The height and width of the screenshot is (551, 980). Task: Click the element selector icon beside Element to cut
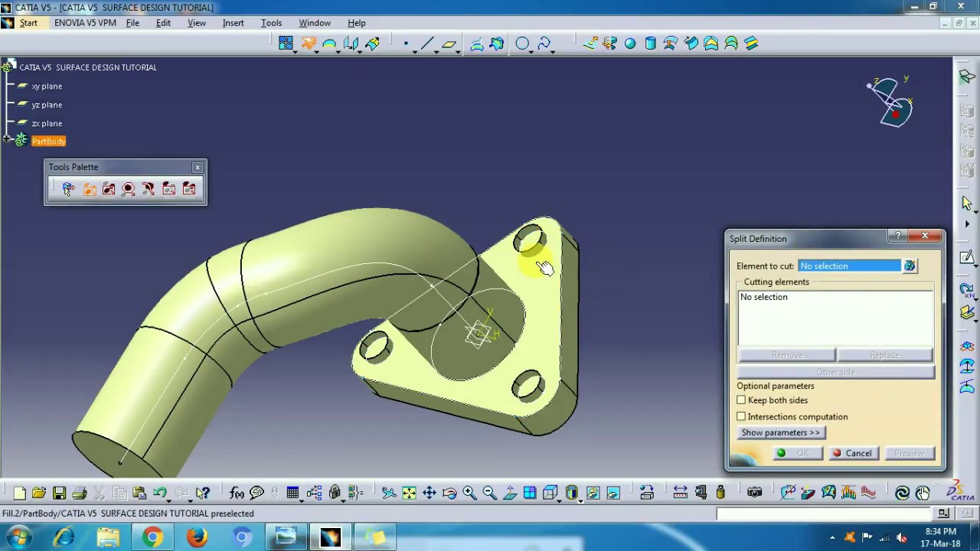(x=910, y=266)
